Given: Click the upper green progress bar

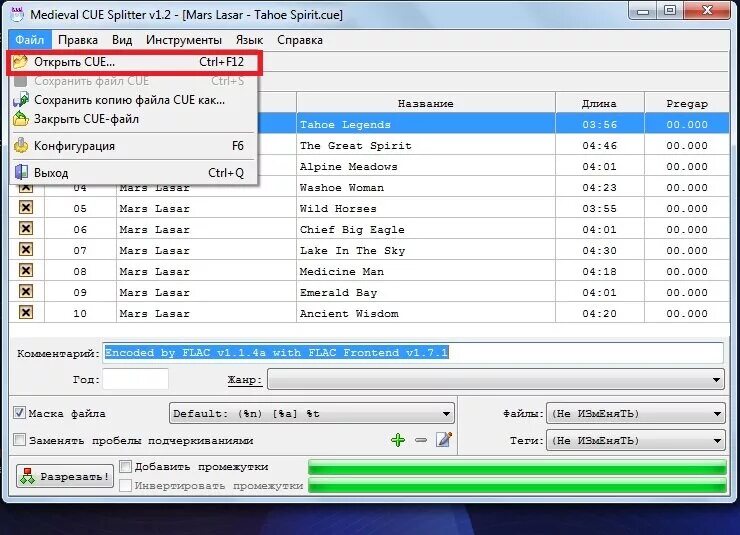Looking at the screenshot, I should [x=517, y=467].
